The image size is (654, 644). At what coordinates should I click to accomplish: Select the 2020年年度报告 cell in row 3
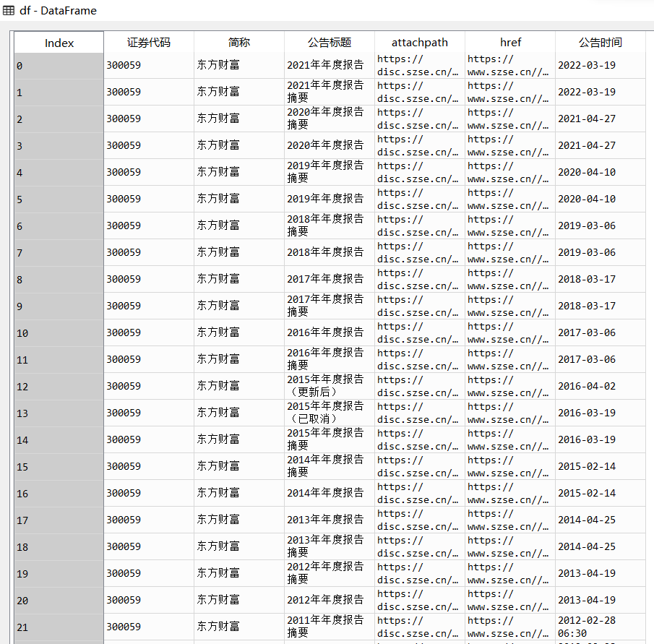(x=330, y=145)
